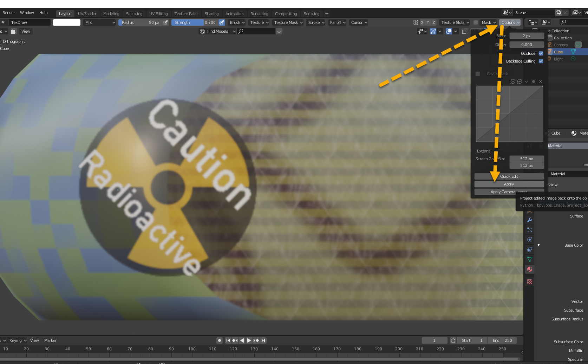588x364 pixels.
Task: Open the Physics properties tab
Action: (x=530, y=240)
